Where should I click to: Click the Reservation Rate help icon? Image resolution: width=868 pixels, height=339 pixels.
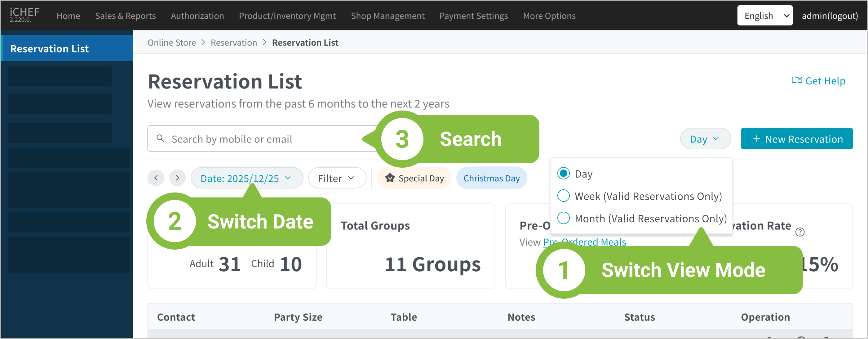(x=799, y=232)
